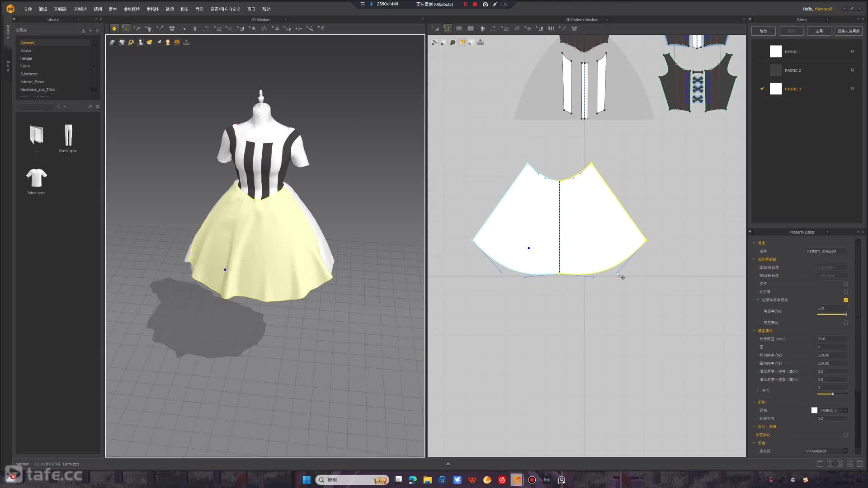The width and height of the screenshot is (868, 488).
Task: Click the list view icon in Library
Action: pos(98,107)
